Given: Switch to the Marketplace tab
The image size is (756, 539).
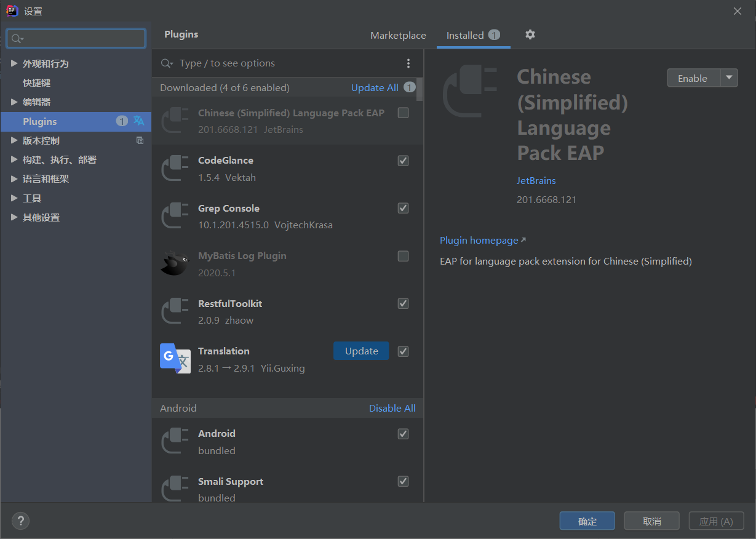Looking at the screenshot, I should click(398, 35).
